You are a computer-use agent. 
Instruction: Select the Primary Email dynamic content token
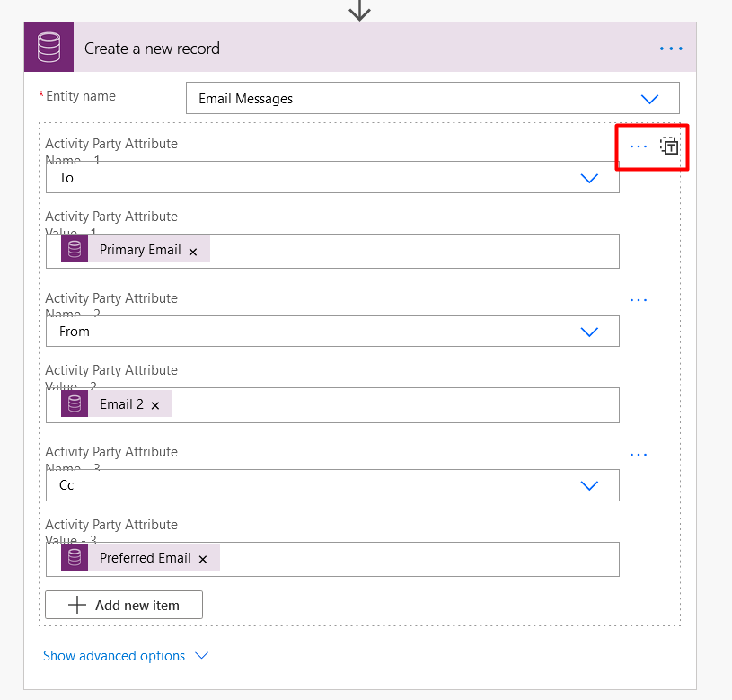(x=139, y=250)
